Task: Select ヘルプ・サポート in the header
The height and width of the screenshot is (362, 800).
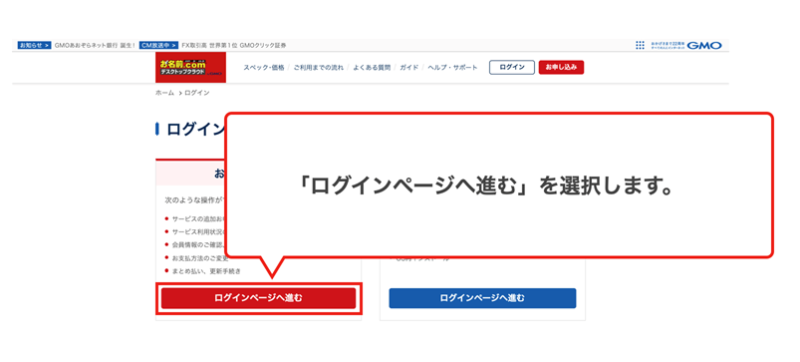Action: tap(453, 68)
